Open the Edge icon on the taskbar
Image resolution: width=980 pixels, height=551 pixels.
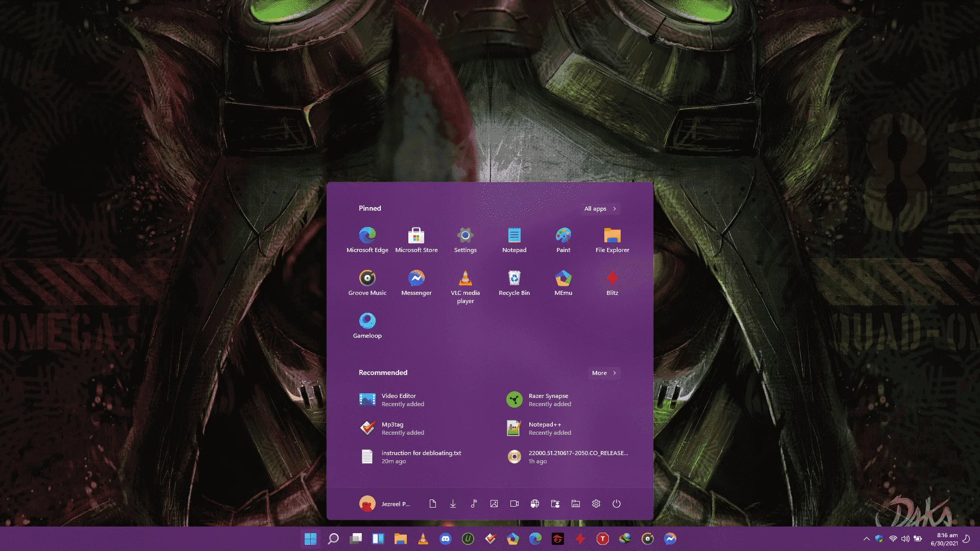tap(535, 539)
